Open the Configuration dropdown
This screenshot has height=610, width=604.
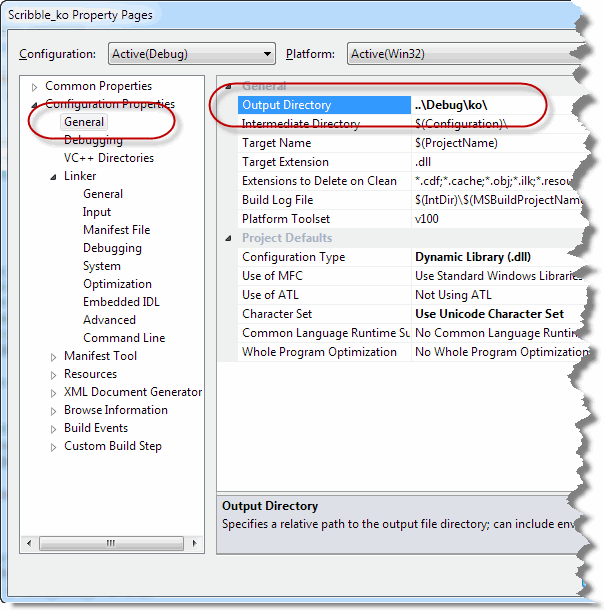click(266, 54)
